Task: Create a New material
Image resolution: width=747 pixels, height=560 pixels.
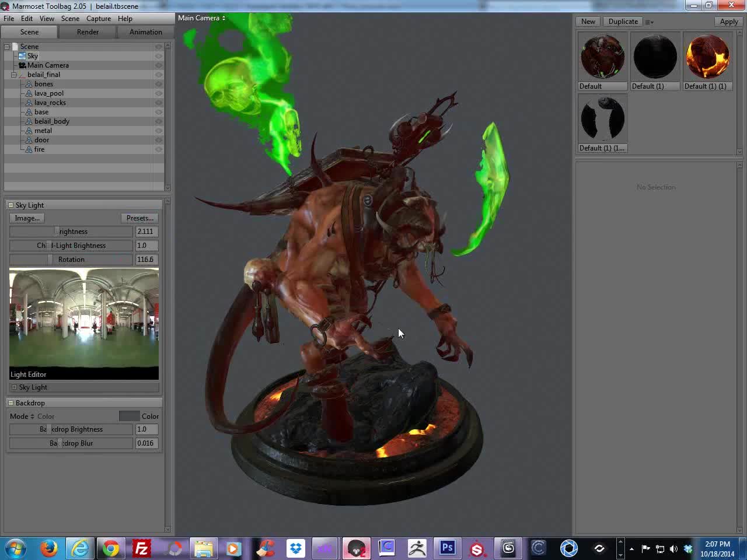Action: (588, 22)
